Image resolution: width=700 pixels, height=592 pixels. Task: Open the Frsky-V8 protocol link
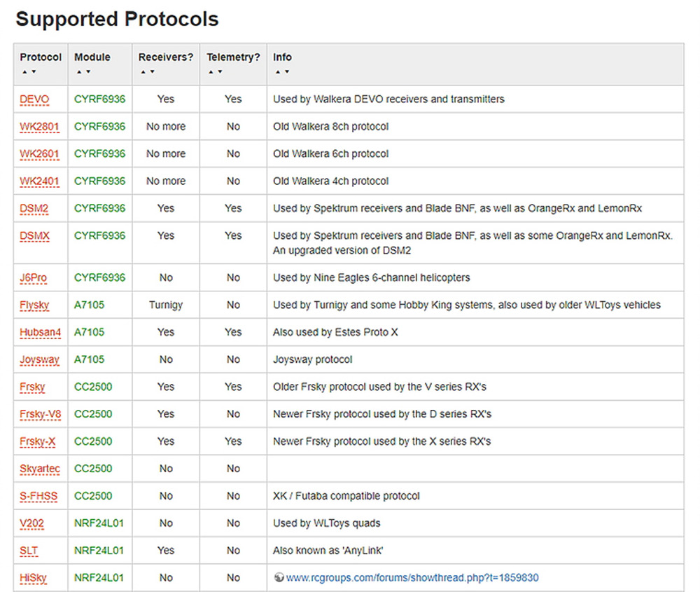pos(40,414)
